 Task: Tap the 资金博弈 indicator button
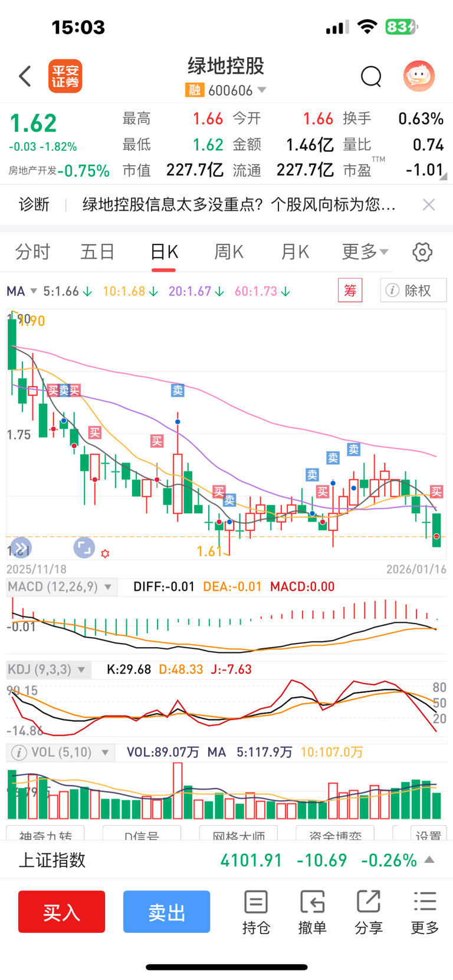(334, 834)
